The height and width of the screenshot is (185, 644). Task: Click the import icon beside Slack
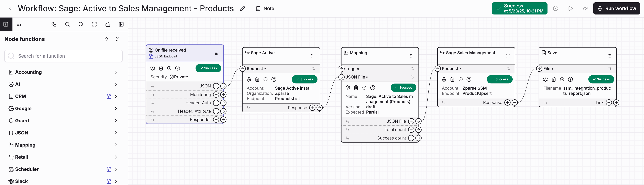109,181
